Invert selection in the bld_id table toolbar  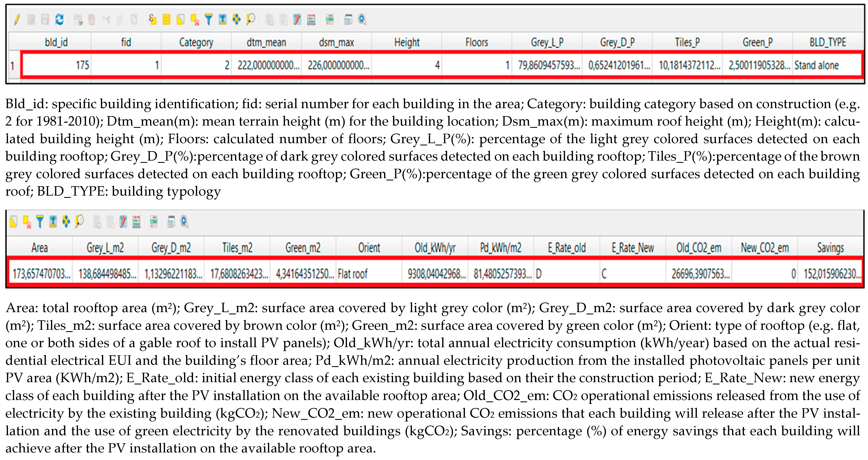[x=181, y=19]
